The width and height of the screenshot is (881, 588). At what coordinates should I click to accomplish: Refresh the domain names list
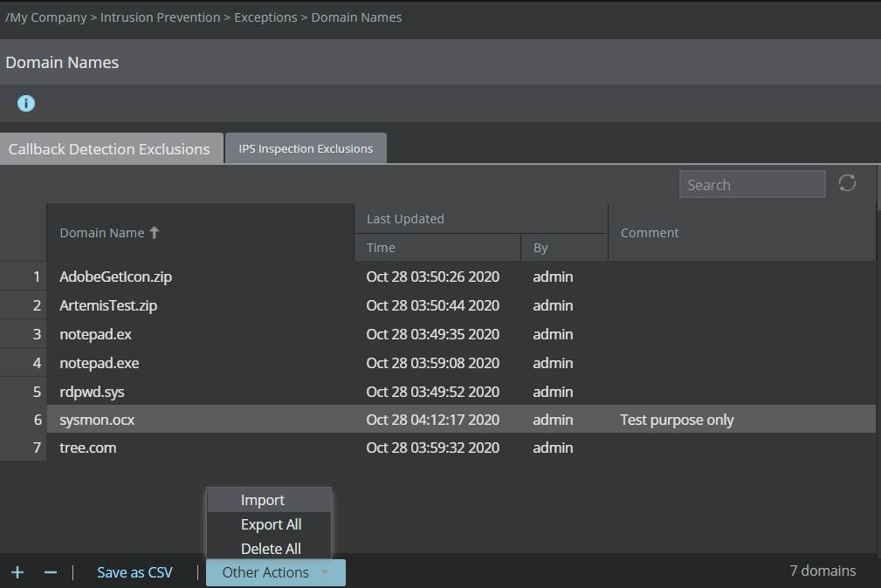pyautogui.click(x=847, y=183)
